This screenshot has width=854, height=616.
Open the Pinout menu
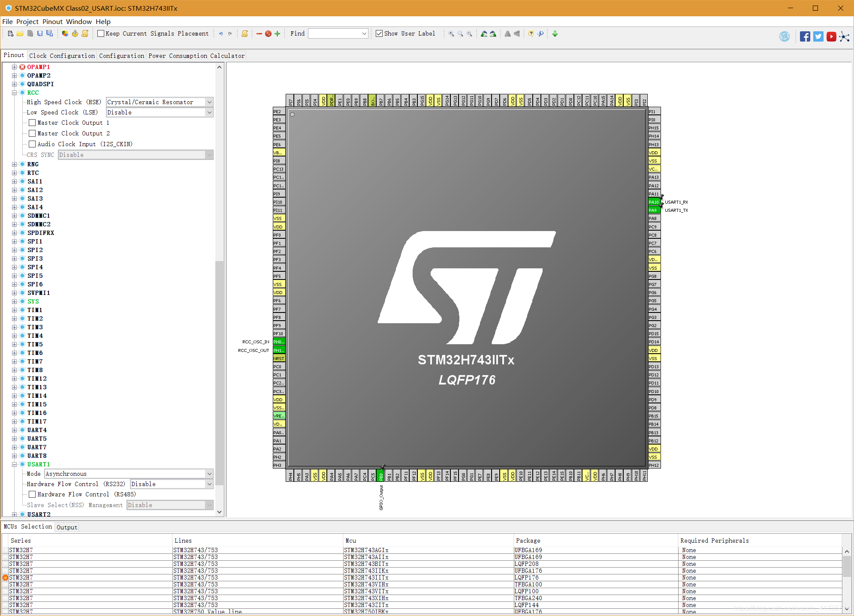[x=53, y=21]
